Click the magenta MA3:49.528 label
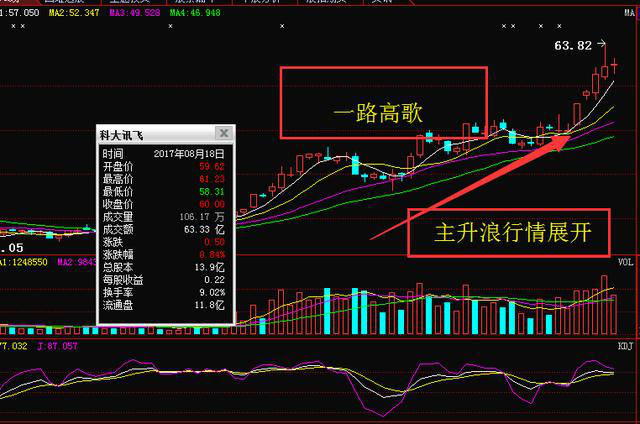This screenshot has width=640, height=424. (x=135, y=13)
